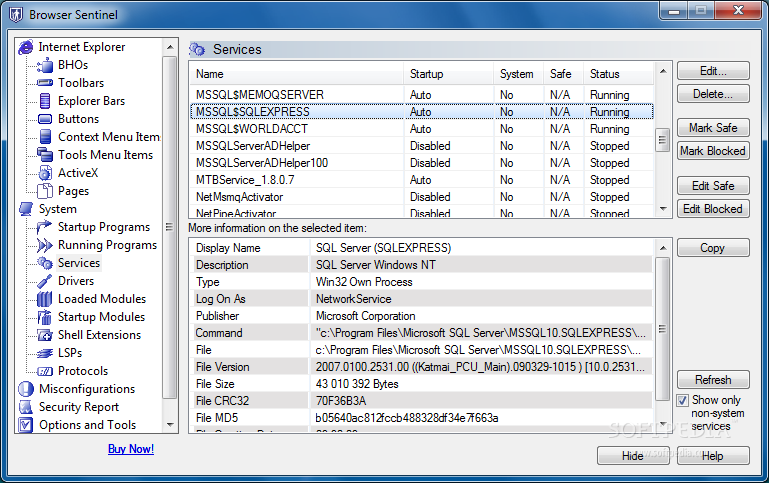Select the MTBService_1.8.0.7 row
The height and width of the screenshot is (483, 769).
[x=422, y=180]
